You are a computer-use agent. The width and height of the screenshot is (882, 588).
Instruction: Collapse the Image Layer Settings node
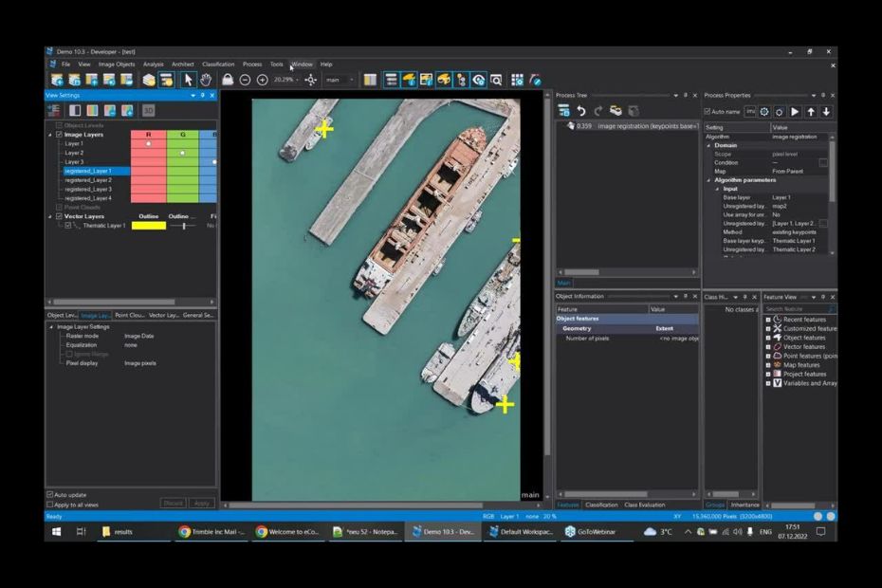51,327
